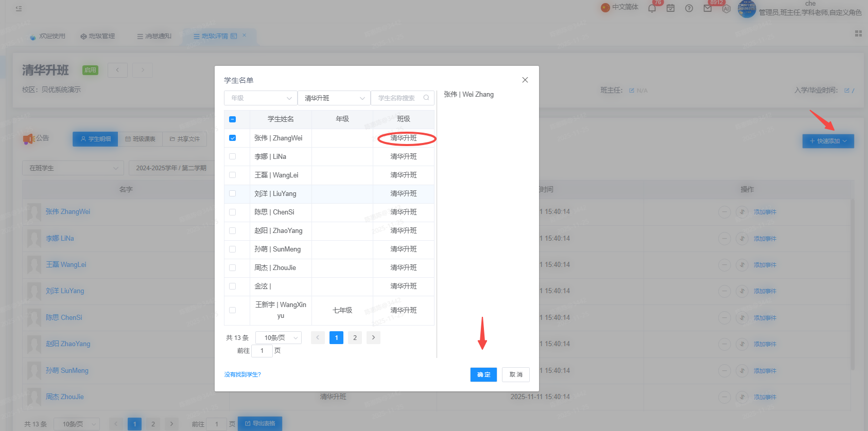The image size is (868, 431).
Task: Check the 李娜 | LiNa row checkbox
Action: click(x=232, y=156)
